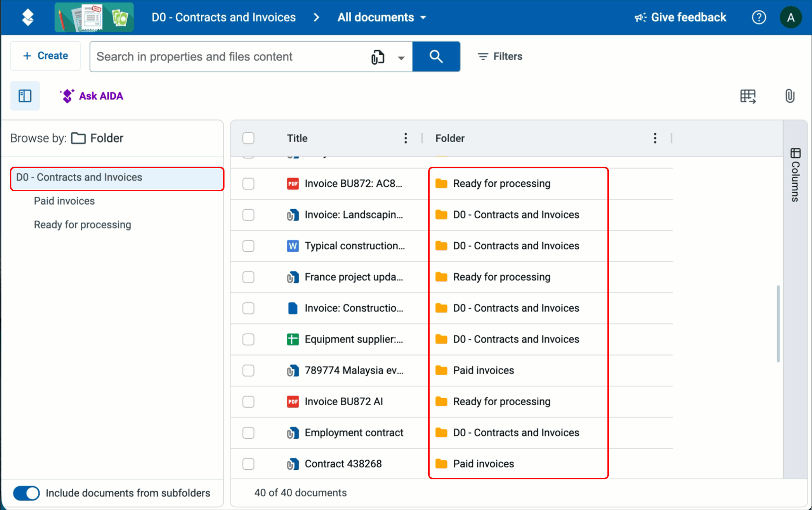This screenshot has height=510, width=812.
Task: Click file icon of France project upda
Action: click(293, 277)
